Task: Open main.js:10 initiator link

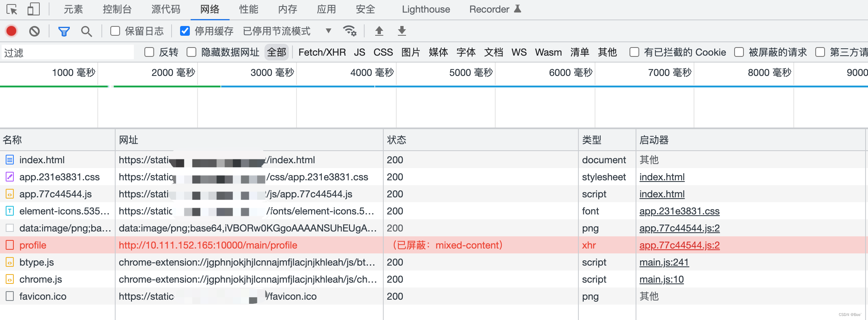Action: coord(662,279)
